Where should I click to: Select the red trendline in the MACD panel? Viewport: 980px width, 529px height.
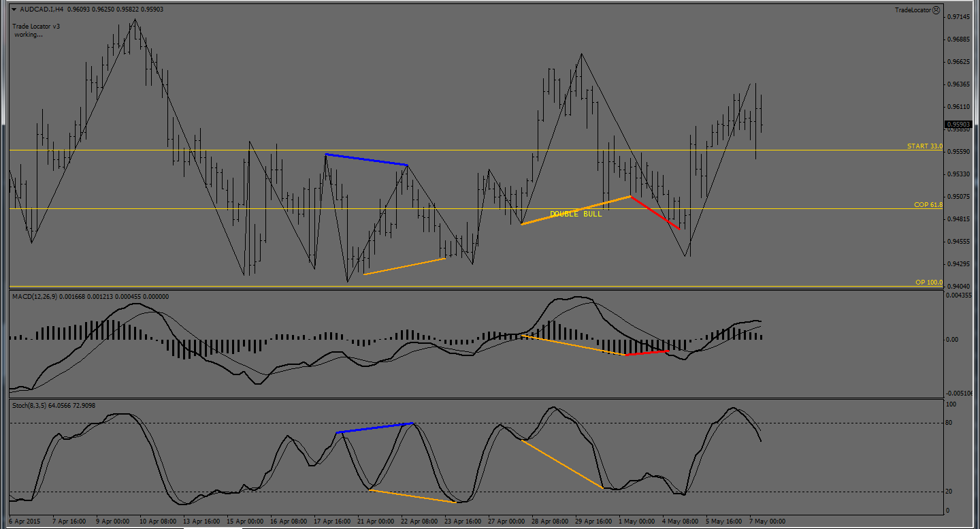pos(647,353)
